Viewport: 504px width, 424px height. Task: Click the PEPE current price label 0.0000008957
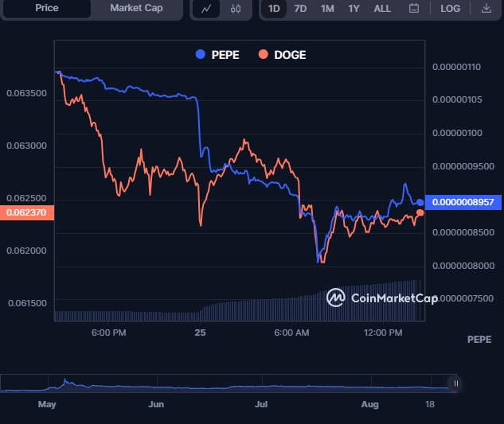point(463,202)
